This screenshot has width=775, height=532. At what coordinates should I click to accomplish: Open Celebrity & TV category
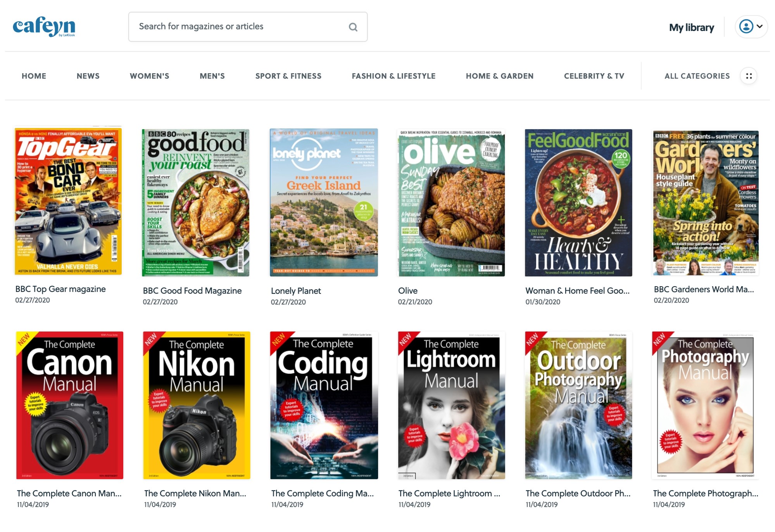pos(594,76)
